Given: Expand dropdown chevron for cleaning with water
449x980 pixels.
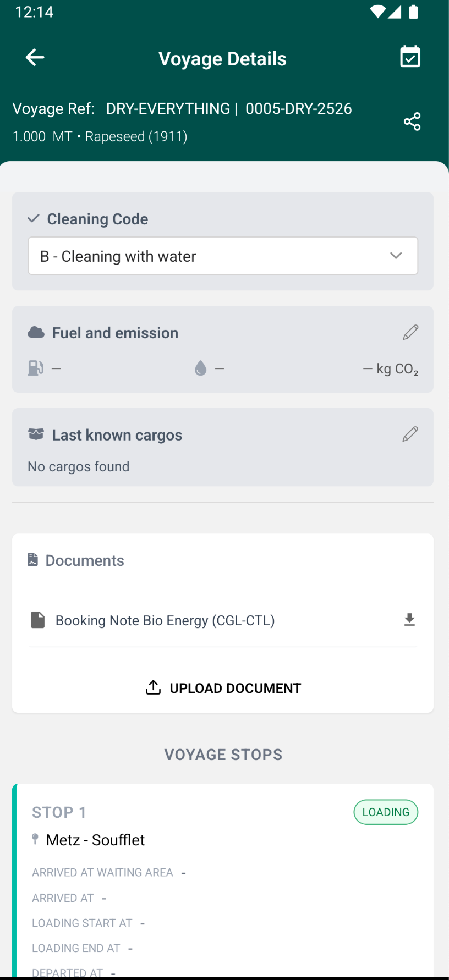Looking at the screenshot, I should coord(396,256).
